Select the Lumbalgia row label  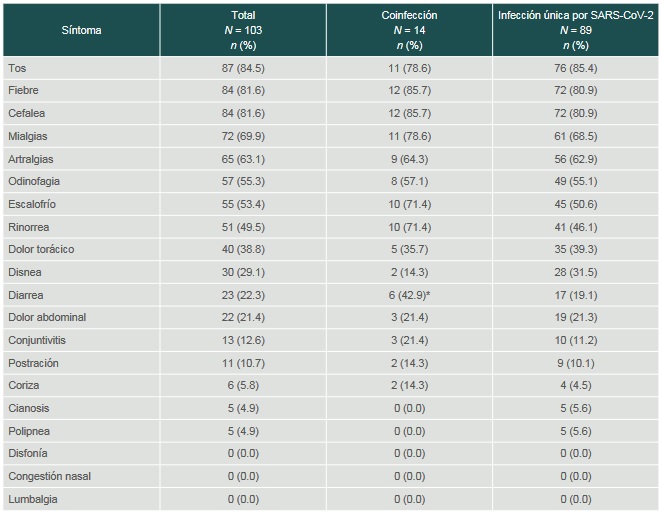click(32, 499)
